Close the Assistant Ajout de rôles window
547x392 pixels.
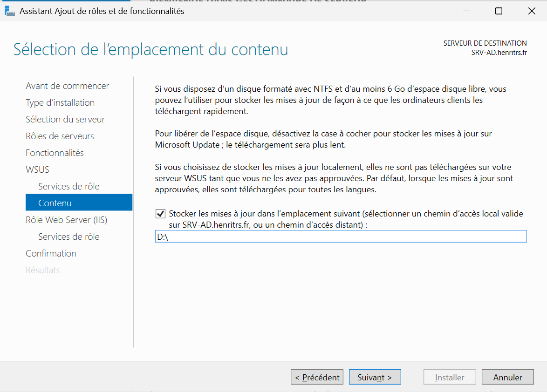532,11
